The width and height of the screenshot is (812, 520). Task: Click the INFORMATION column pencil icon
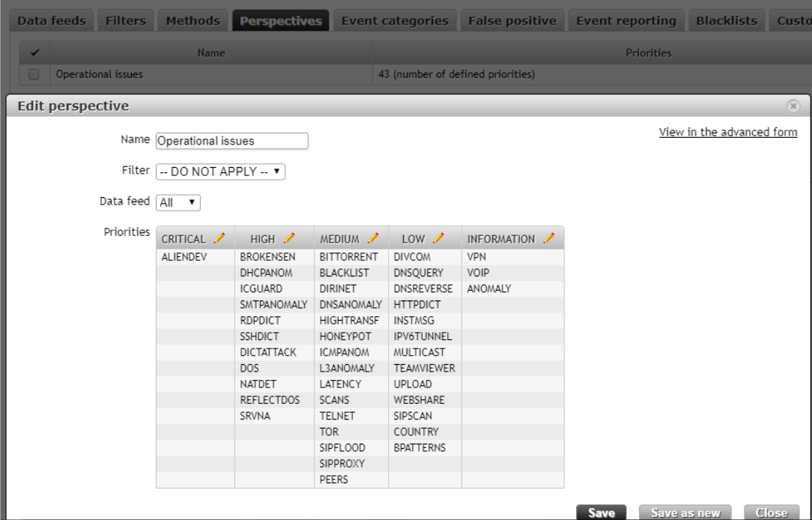coord(549,238)
